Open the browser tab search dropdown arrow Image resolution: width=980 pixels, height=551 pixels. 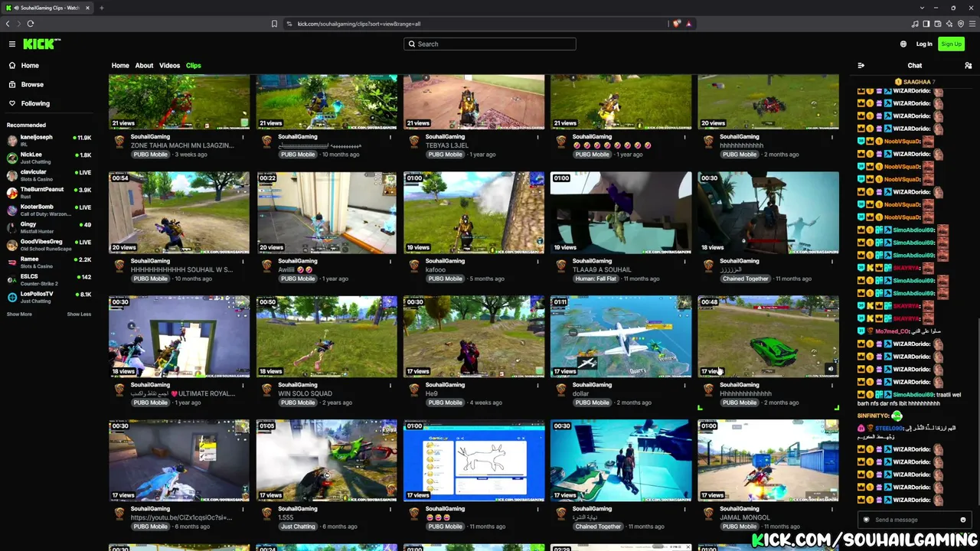pyautogui.click(x=923, y=8)
